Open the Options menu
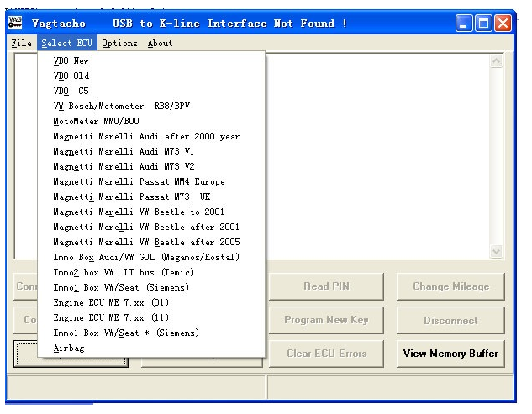The image size is (532, 414). [x=119, y=44]
